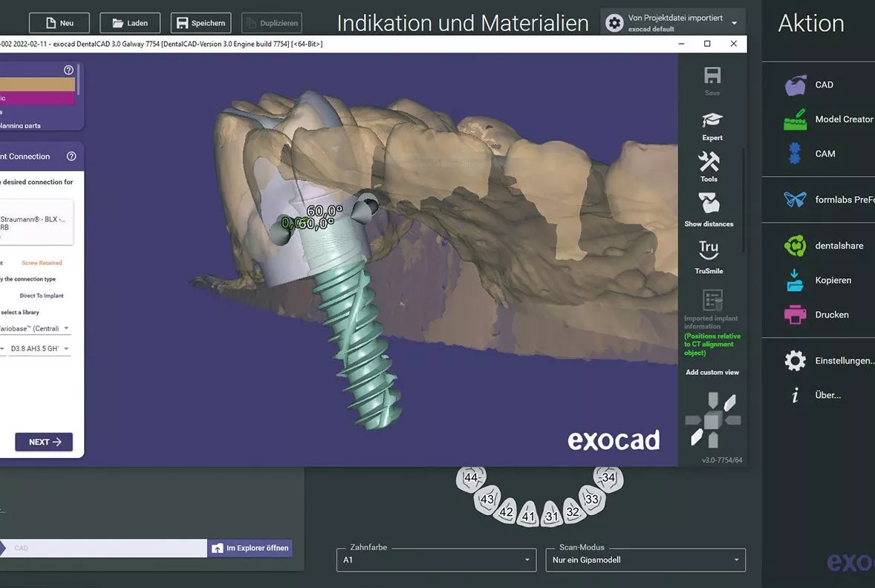Click the tan colored layer bar
The height and width of the screenshot is (588, 875).
[37, 84]
